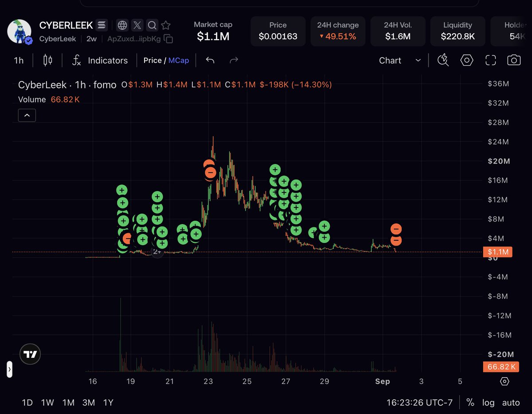Collapse the chart legend arrow button
532x414 pixels.
[x=27, y=115]
